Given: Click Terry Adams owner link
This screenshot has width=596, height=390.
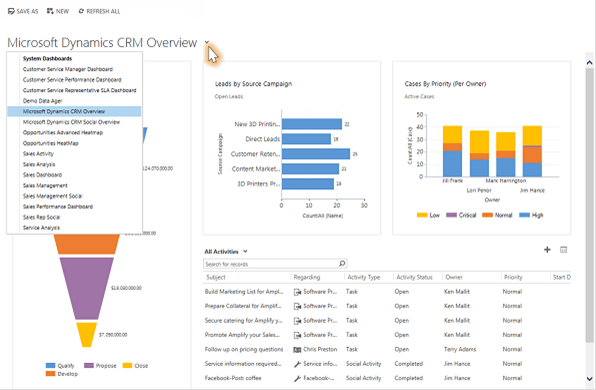Looking at the screenshot, I should click(460, 349).
